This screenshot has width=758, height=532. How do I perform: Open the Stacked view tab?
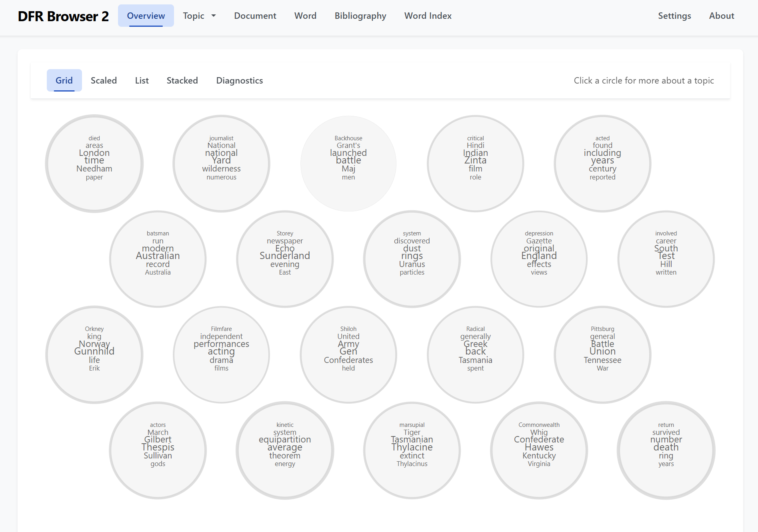click(182, 80)
